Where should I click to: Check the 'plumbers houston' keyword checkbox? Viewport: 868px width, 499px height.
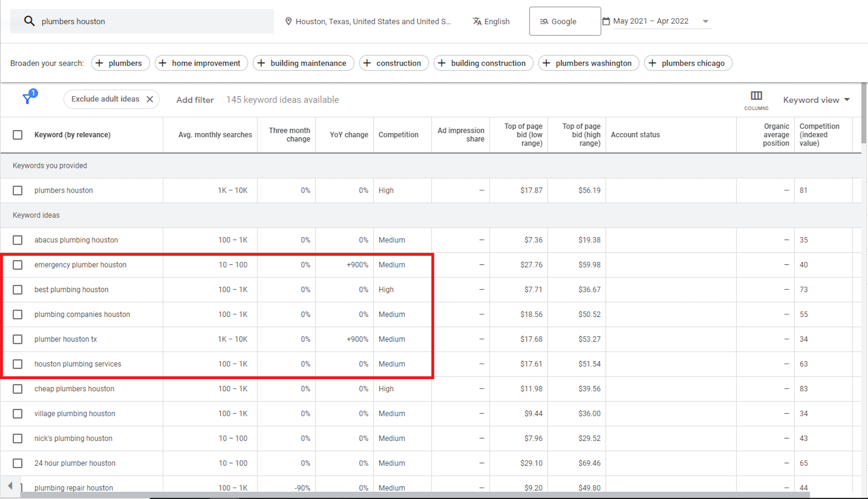(18, 190)
